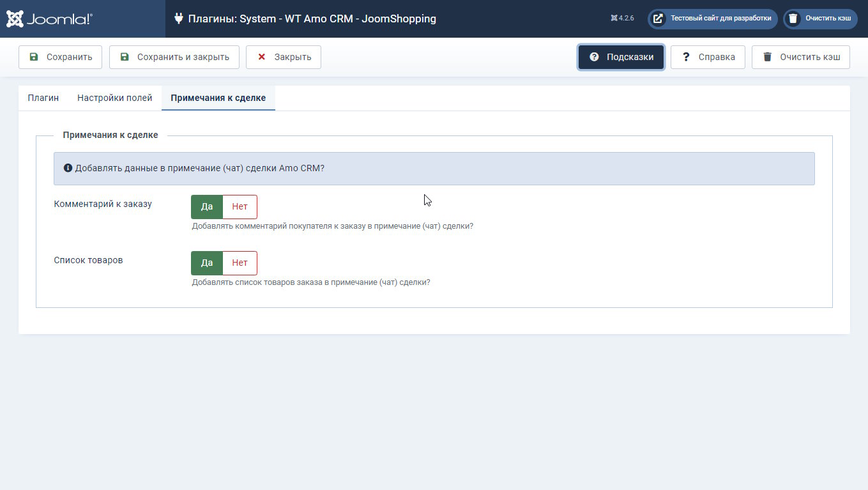Set Комментарий к заказу to Да
The height and width of the screenshot is (490, 868).
tap(207, 207)
